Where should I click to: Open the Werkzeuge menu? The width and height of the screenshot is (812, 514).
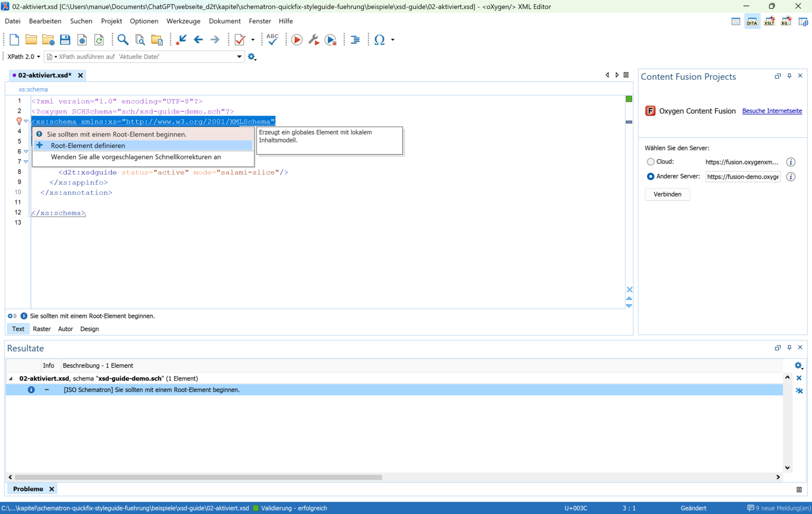tap(184, 21)
